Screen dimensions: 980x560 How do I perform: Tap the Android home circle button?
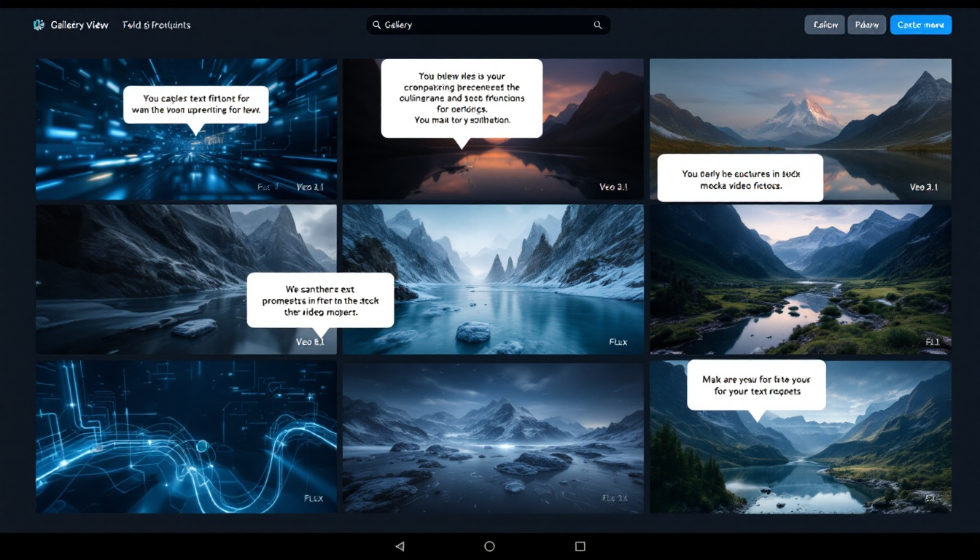pos(489,545)
